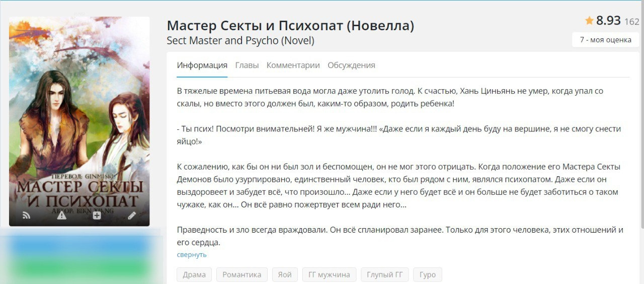
Task: Click the RSS feed icon on cover
Action: point(26,216)
